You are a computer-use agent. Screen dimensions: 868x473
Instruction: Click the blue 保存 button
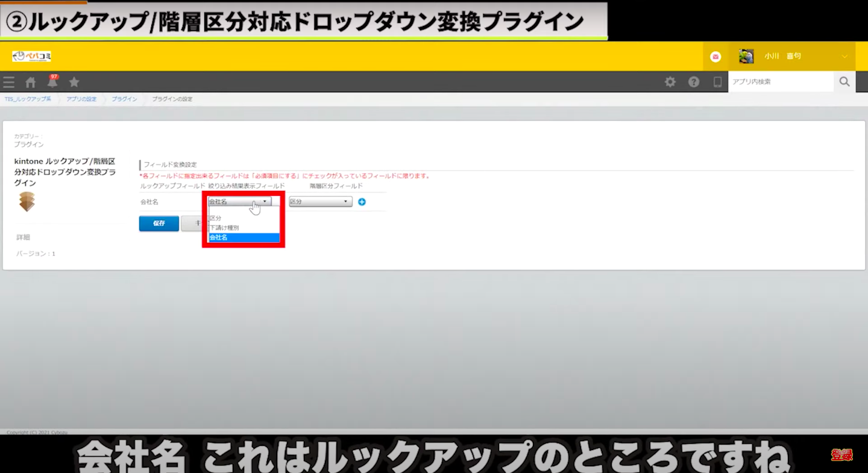tap(159, 223)
